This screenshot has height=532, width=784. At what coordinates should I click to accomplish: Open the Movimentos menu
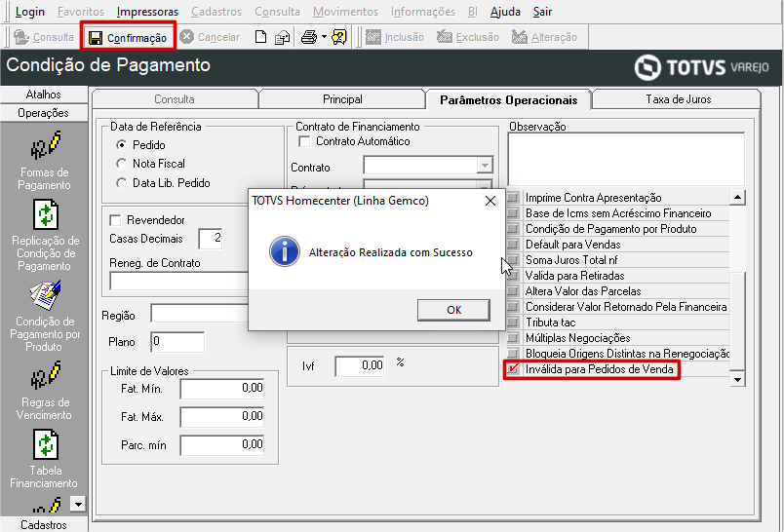[345, 12]
